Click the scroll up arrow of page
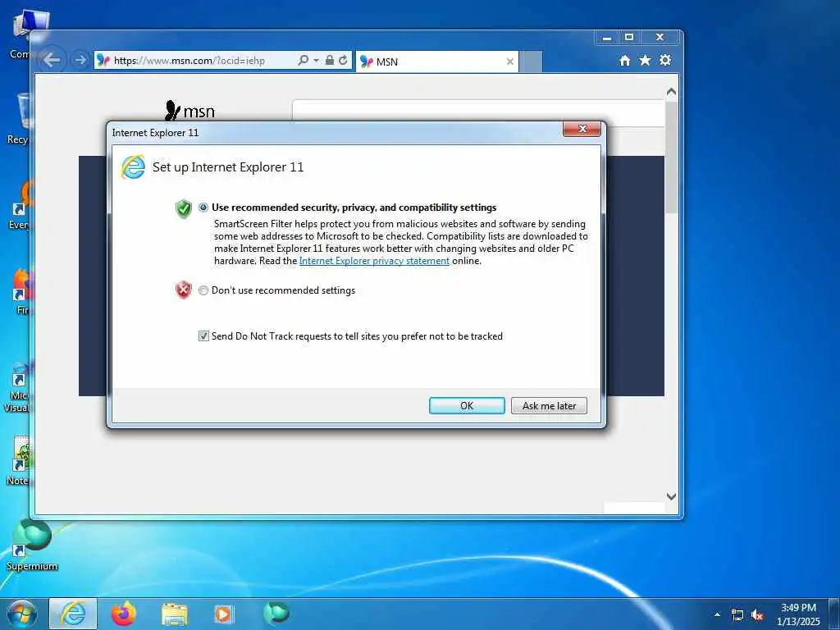840x630 pixels. pyautogui.click(x=671, y=92)
